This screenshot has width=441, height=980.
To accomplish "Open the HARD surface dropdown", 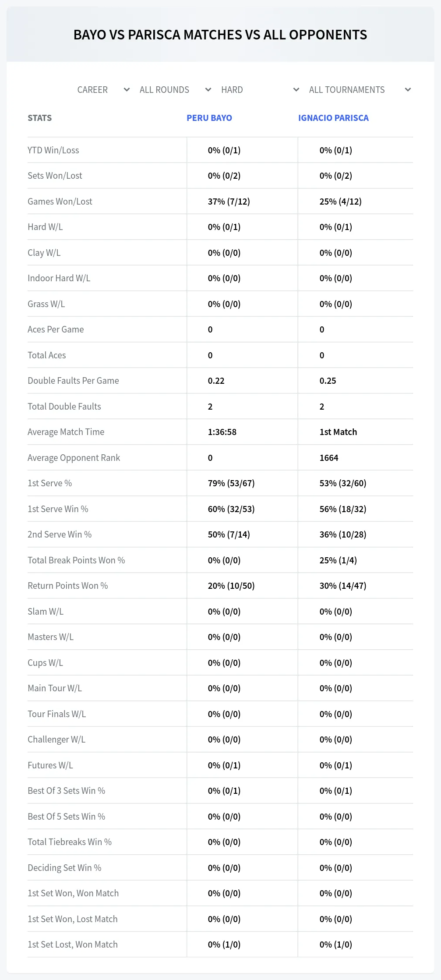I will [260, 90].
